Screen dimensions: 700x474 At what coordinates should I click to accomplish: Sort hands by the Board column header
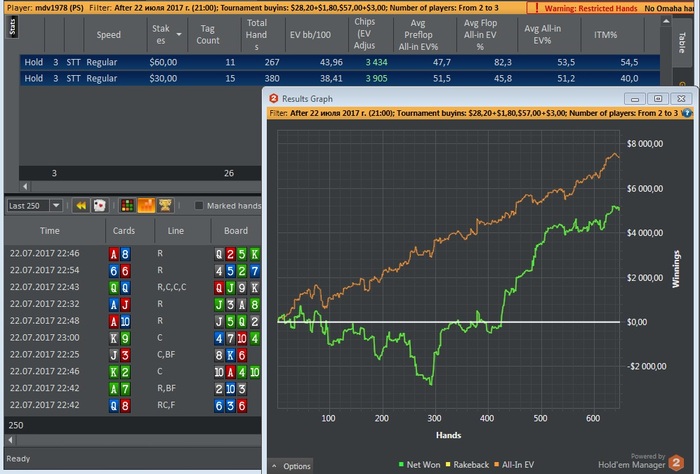click(x=236, y=231)
